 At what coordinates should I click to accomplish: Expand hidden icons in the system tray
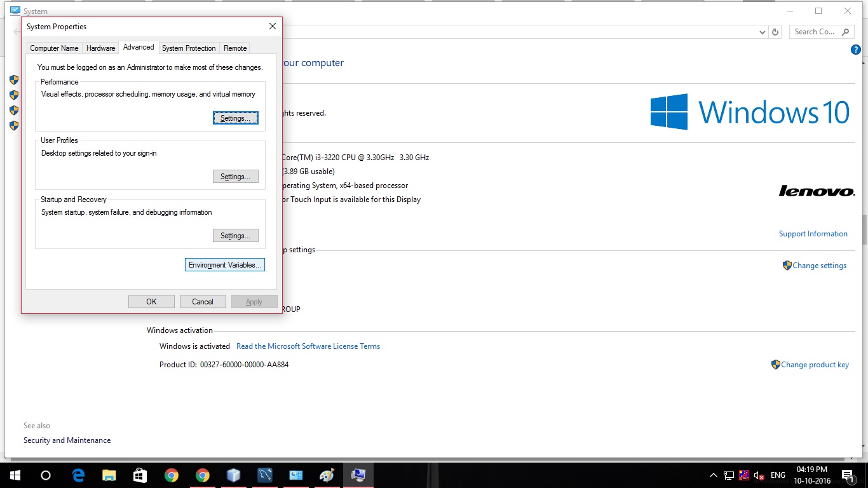pyautogui.click(x=713, y=475)
